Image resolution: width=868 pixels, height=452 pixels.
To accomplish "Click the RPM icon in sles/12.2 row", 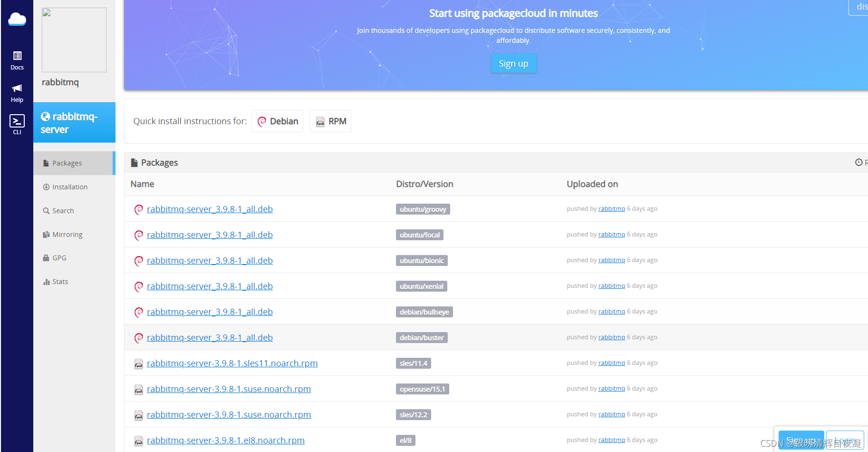I will [x=139, y=415].
